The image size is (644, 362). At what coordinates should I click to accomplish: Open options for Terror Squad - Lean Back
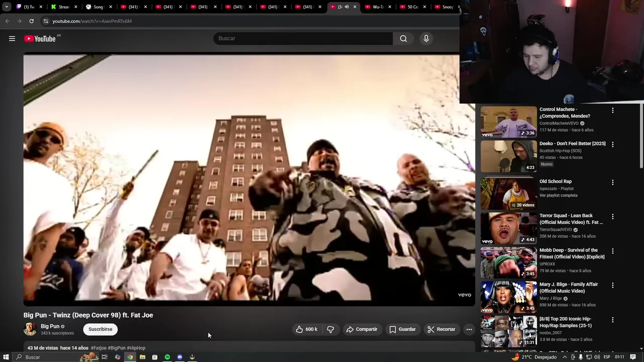tap(612, 216)
